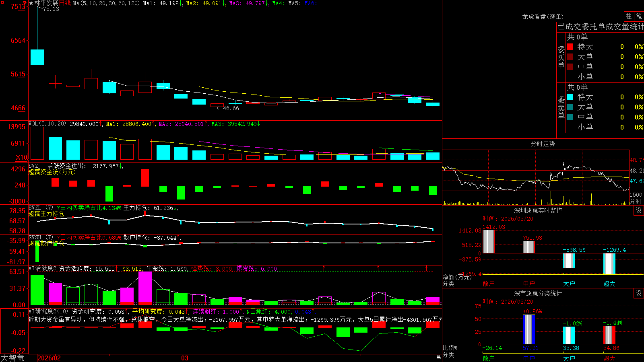Image resolution: width=644 pixels, height=362 pixels.
Task: Click the MA(5,10,20,30,60,120) indicator parameters
Action: (x=106, y=3)
